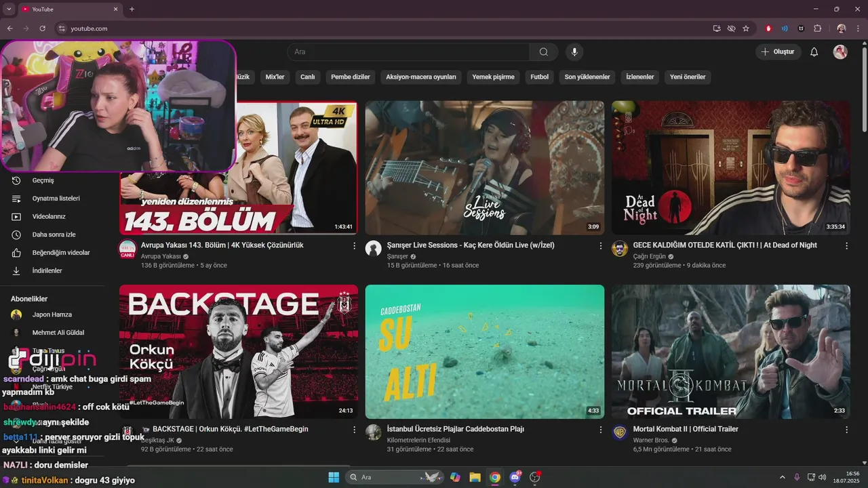
Task: Open a new Chrome tab
Action: click(x=132, y=9)
